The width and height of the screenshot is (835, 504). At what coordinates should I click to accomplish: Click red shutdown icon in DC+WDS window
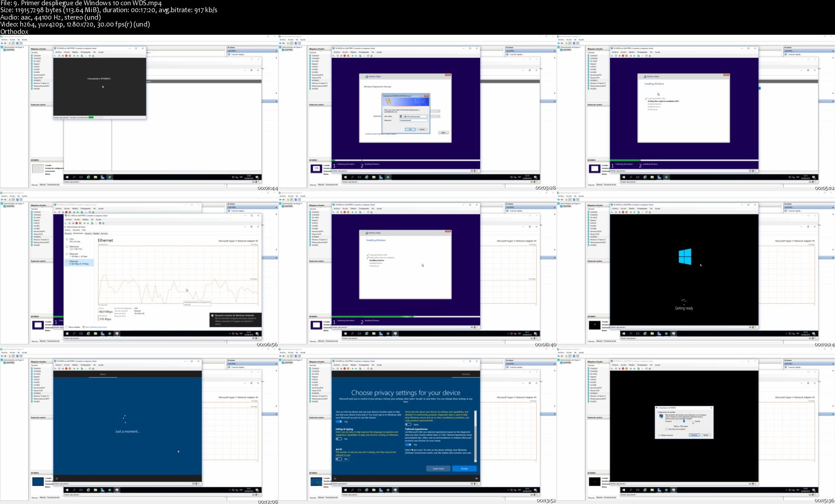click(x=77, y=223)
